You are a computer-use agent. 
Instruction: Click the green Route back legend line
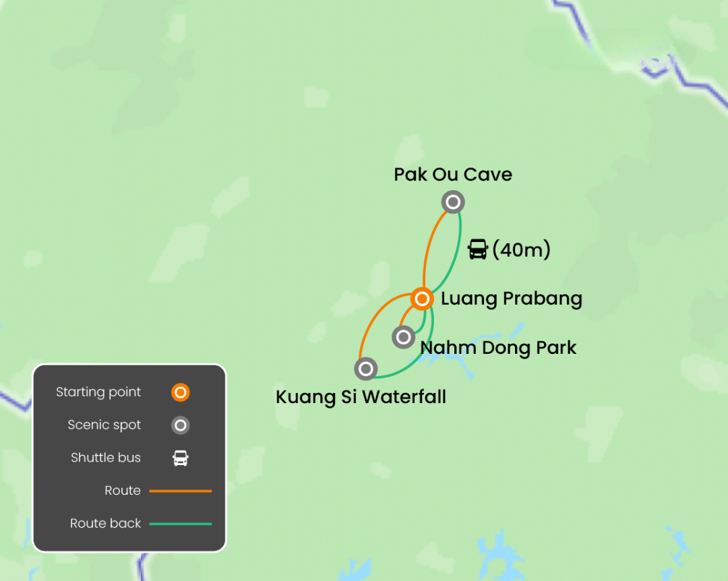[x=181, y=524]
